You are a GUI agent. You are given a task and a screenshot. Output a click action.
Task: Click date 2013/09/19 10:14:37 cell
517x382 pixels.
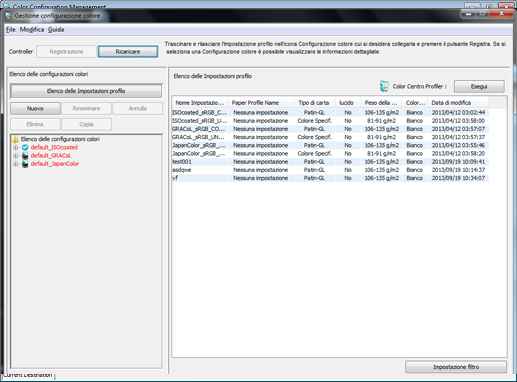pyautogui.click(x=458, y=170)
